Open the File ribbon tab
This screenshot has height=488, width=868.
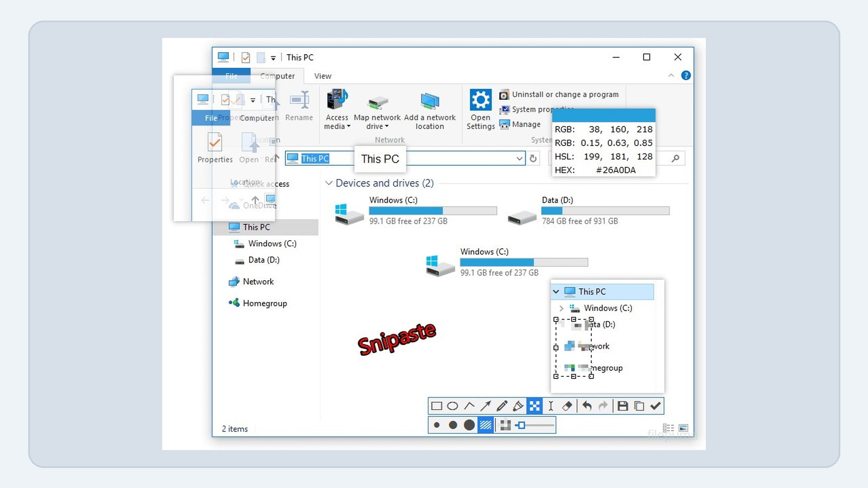(x=231, y=76)
